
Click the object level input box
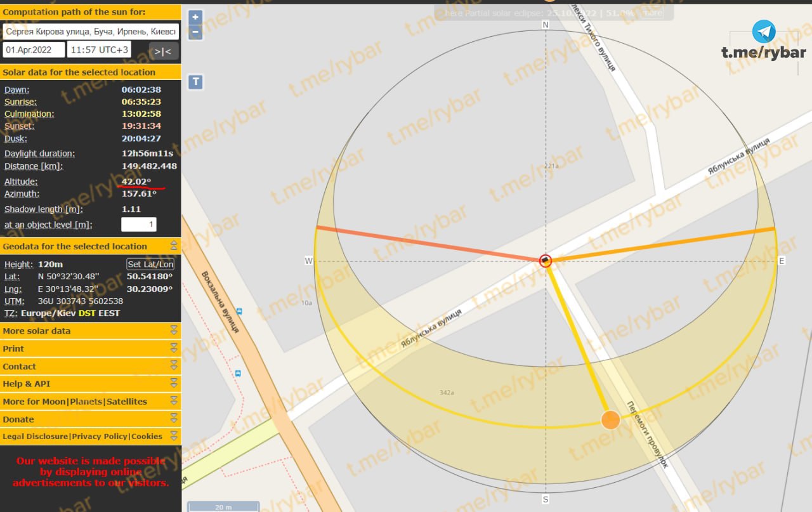click(138, 225)
